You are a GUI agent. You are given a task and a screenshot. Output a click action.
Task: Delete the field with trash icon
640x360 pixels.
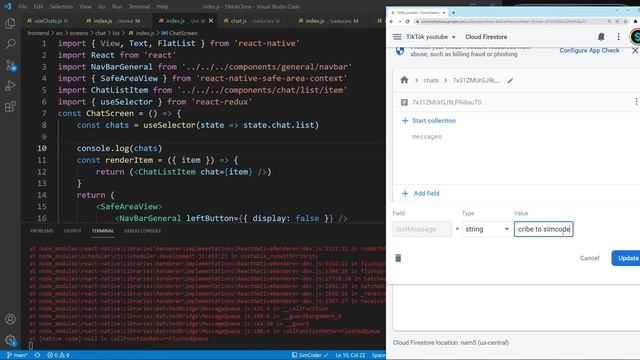coord(398,258)
